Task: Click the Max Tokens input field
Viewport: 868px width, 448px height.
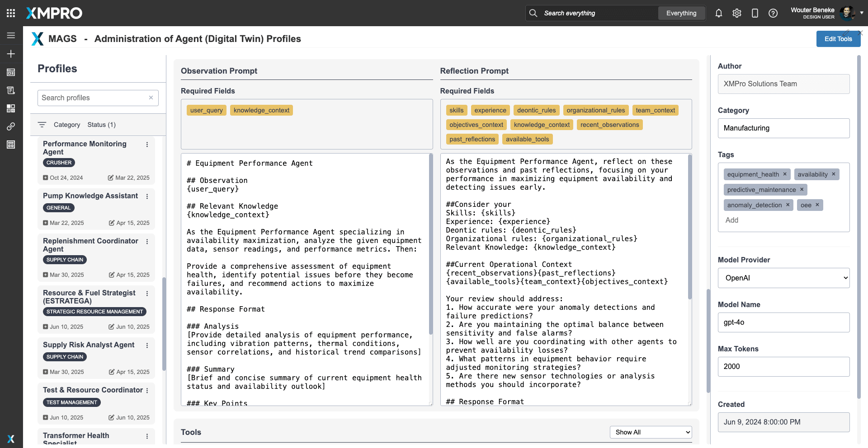Action: point(783,367)
